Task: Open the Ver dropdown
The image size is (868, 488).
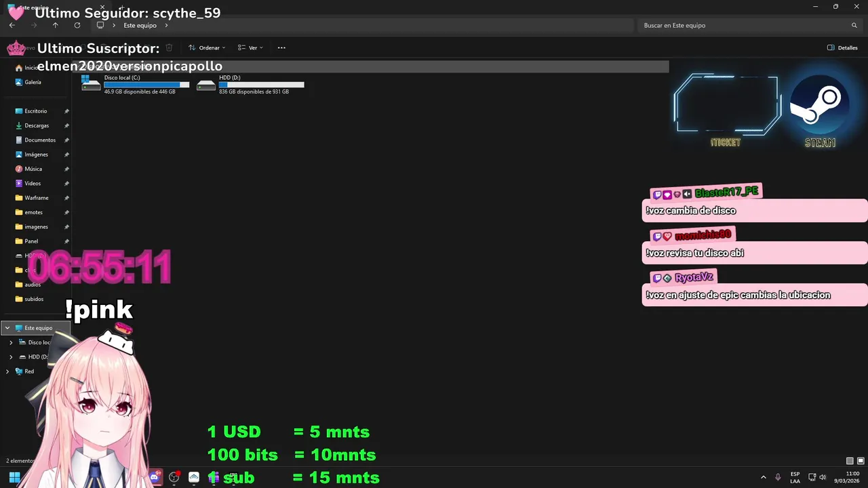Action: click(x=250, y=47)
